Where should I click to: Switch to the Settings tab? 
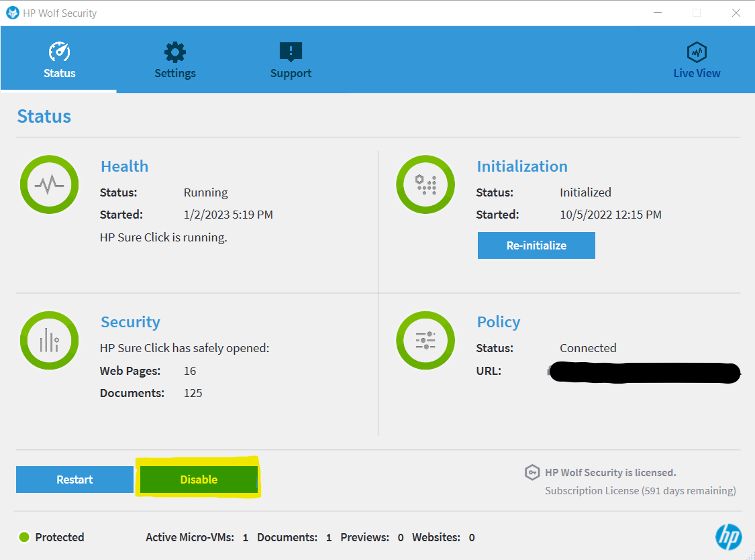click(x=175, y=61)
